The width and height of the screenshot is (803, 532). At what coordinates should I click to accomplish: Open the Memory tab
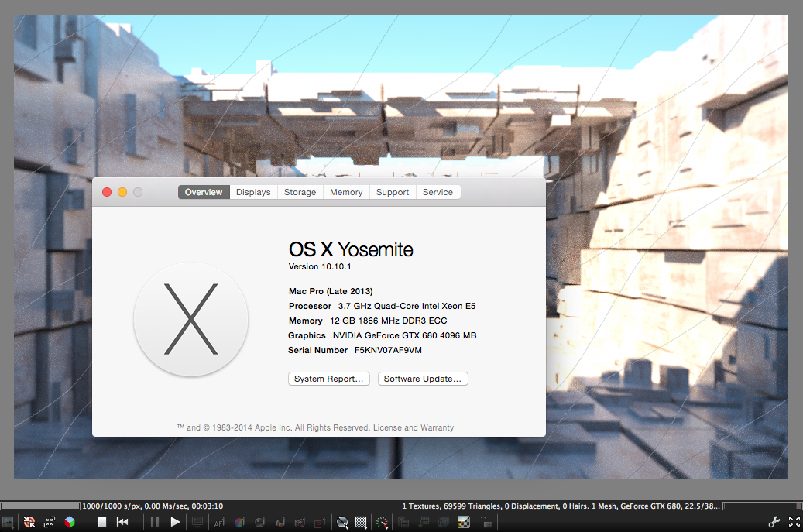(346, 192)
